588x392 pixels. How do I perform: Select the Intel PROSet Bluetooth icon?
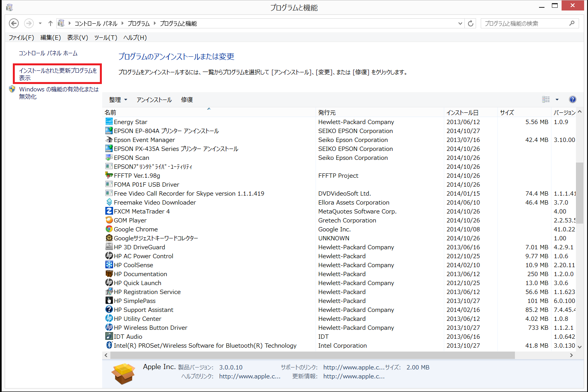click(109, 345)
